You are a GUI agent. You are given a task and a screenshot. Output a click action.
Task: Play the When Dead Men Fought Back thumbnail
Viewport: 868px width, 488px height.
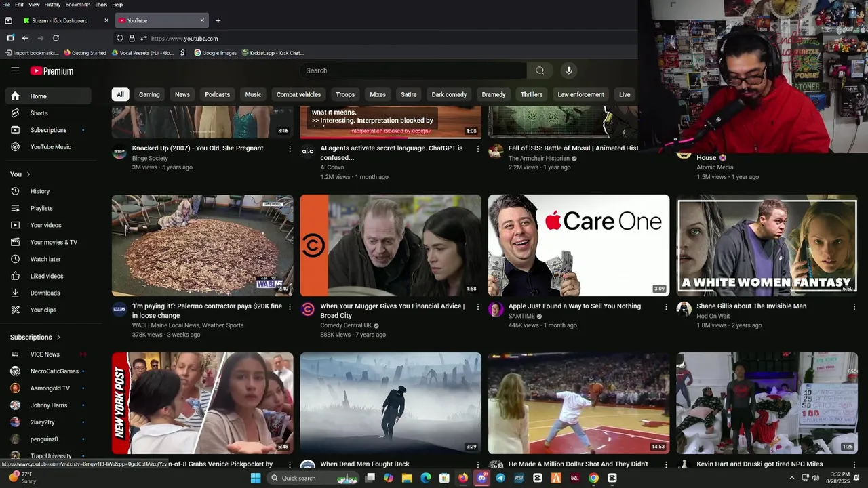[391, 403]
